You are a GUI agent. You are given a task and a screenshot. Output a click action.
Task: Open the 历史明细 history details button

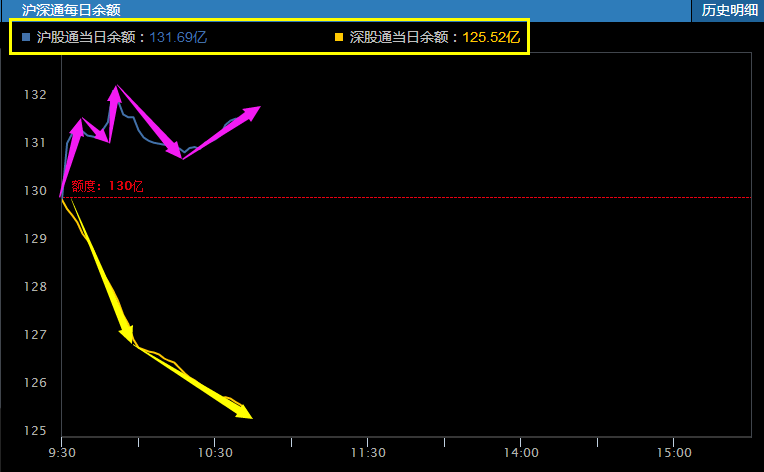click(729, 10)
